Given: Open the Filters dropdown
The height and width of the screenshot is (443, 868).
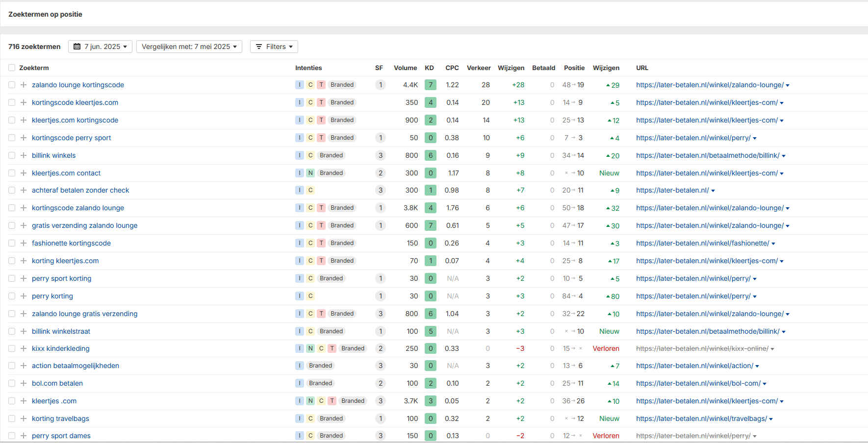Looking at the screenshot, I should [x=274, y=47].
